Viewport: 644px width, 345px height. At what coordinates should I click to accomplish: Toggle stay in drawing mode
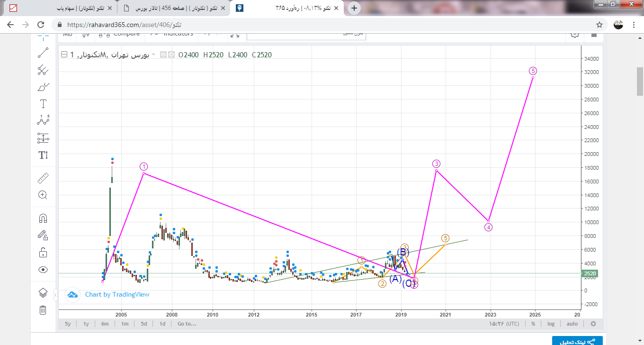43,235
